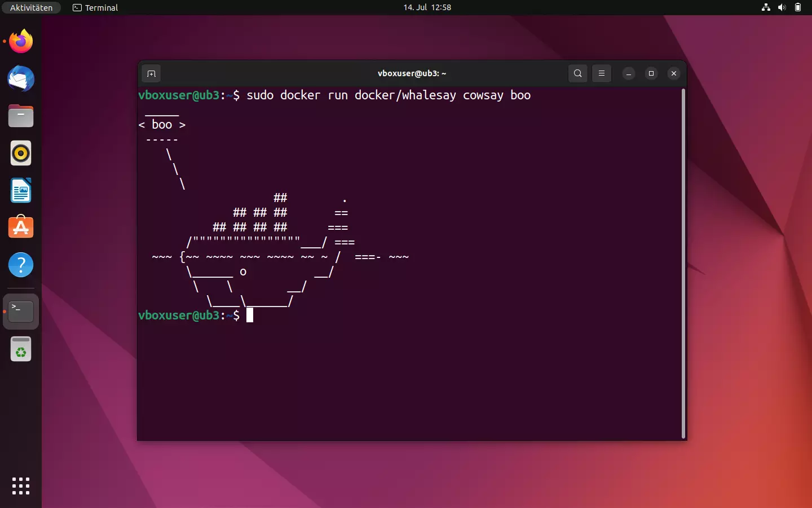Start the Rhythmbox music player
812x508 pixels.
(20, 153)
